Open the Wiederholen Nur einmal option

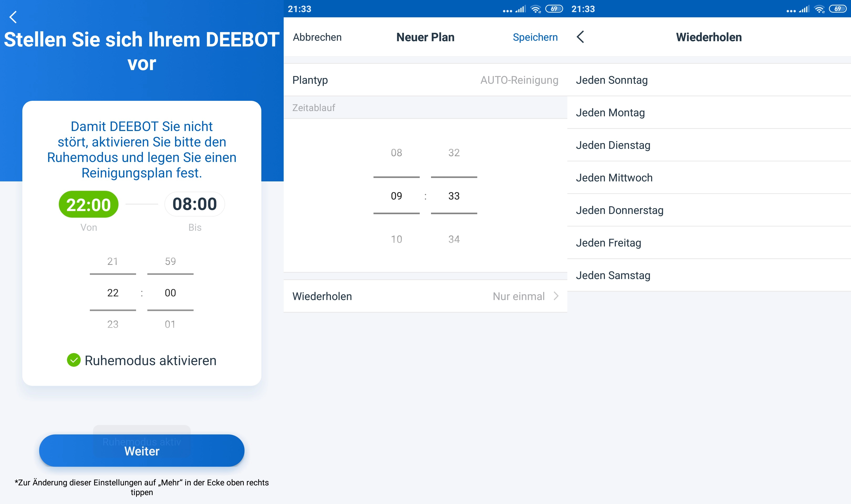(425, 296)
